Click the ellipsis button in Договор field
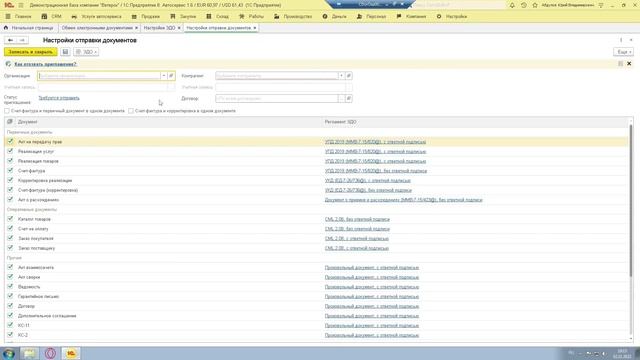The width and height of the screenshot is (640, 360). click(341, 99)
